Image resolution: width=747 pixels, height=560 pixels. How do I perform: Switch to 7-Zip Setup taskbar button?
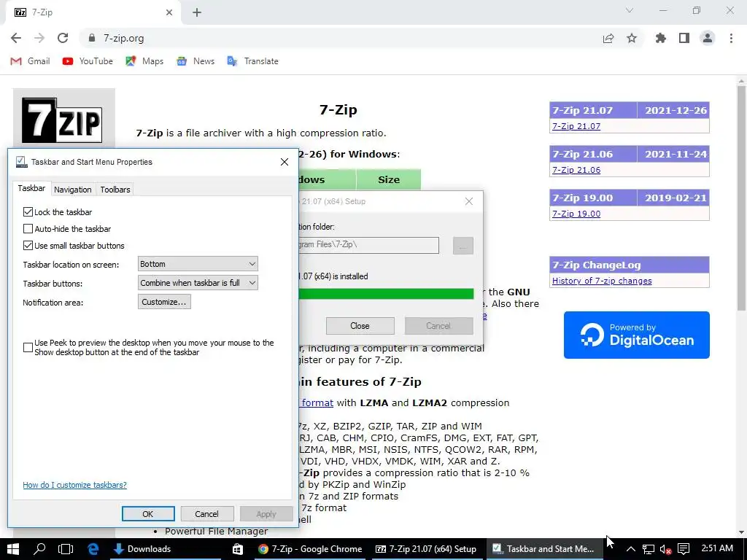tap(426, 549)
